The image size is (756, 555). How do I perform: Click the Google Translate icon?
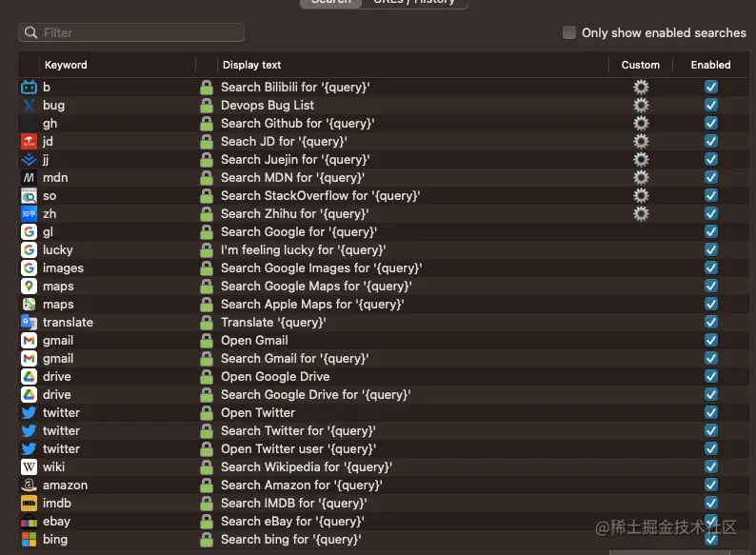click(x=29, y=323)
